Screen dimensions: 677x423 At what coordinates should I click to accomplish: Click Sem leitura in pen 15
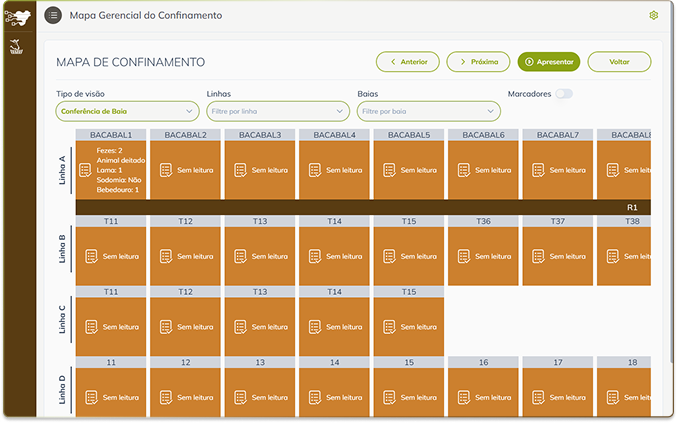(419, 398)
